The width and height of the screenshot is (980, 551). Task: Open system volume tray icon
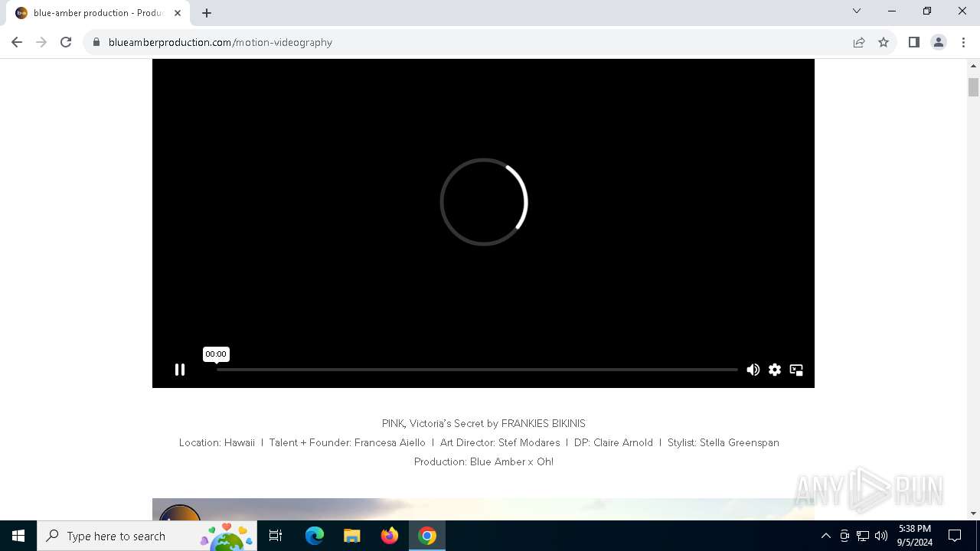coord(881,536)
